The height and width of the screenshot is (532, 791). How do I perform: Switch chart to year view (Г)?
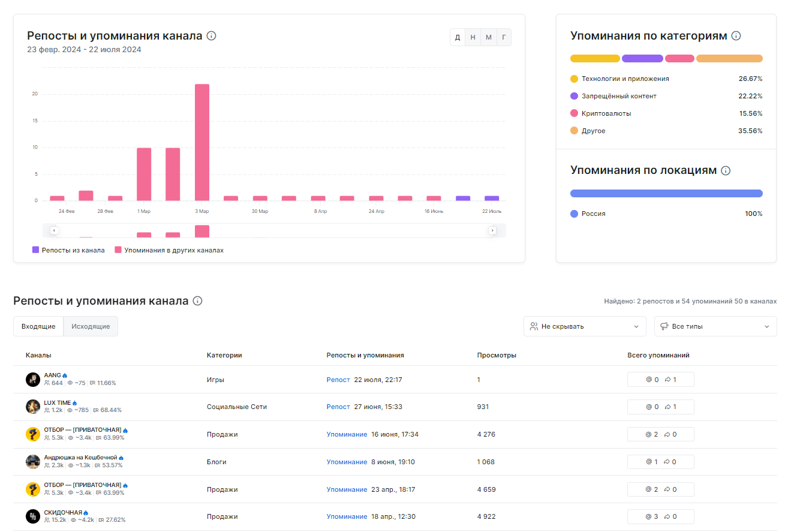[x=504, y=37]
